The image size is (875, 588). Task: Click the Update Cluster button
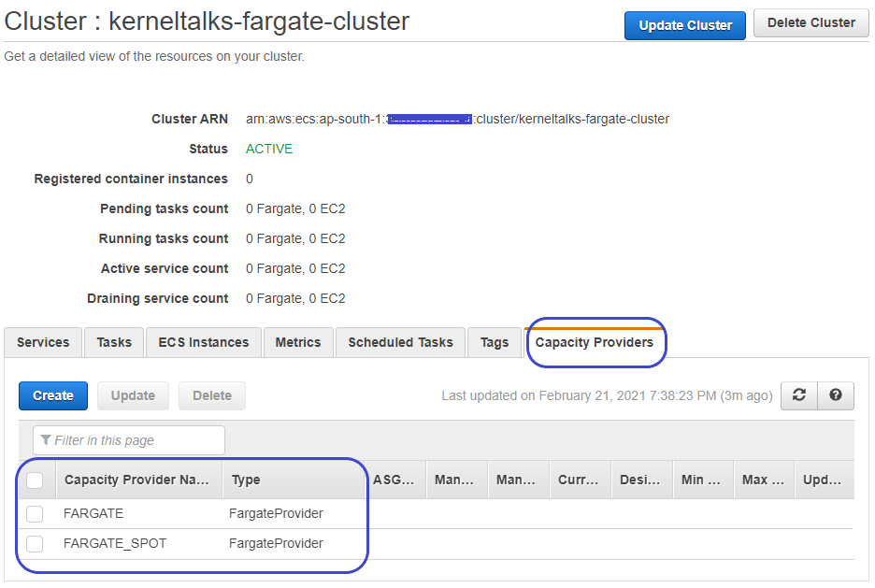click(685, 25)
